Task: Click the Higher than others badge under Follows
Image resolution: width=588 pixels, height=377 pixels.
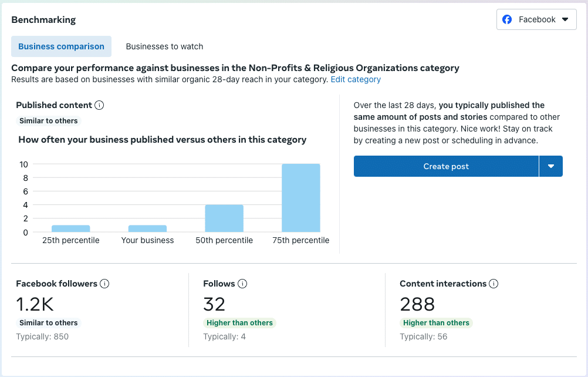Action: click(239, 322)
